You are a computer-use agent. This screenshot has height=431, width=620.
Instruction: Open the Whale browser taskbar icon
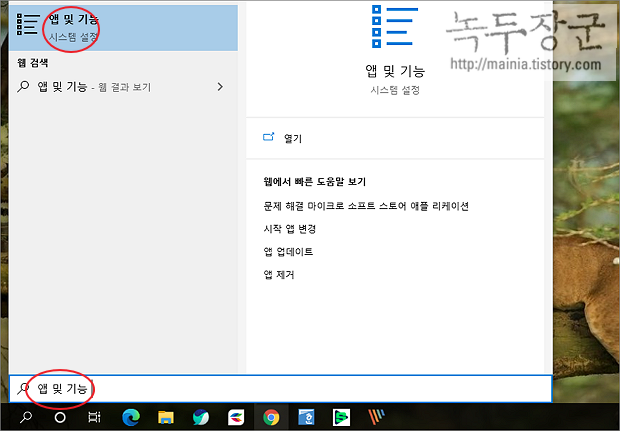(x=201, y=417)
